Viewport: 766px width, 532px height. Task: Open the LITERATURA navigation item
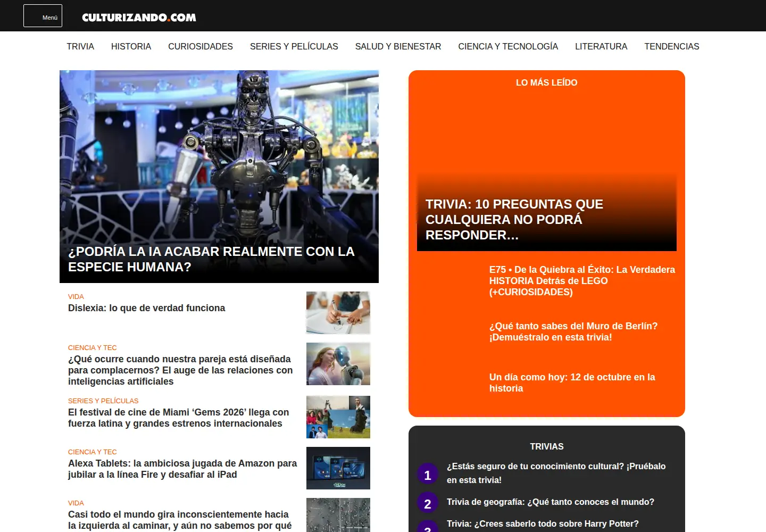click(x=601, y=46)
